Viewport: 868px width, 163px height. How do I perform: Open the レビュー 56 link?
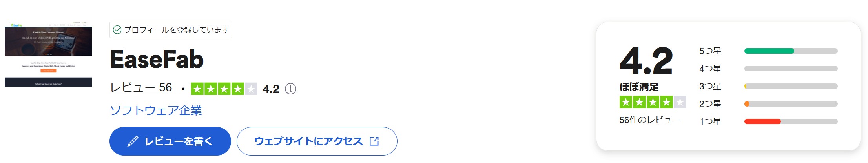coord(141,87)
